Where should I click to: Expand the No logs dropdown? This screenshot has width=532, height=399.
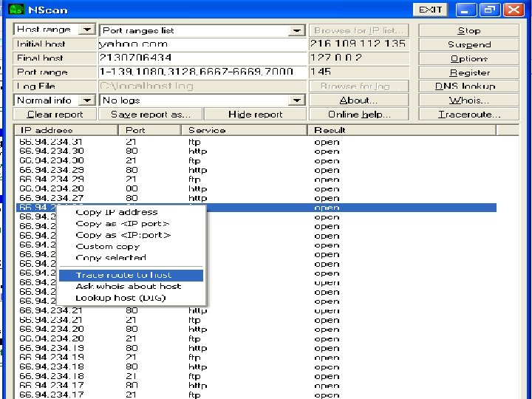(x=296, y=100)
